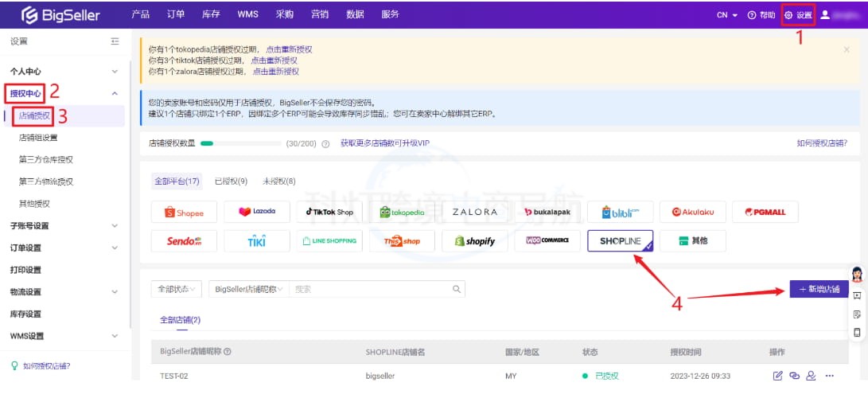This screenshot has width=868, height=398.
Task: Switch to 未授权(8) tab
Action: 279,181
